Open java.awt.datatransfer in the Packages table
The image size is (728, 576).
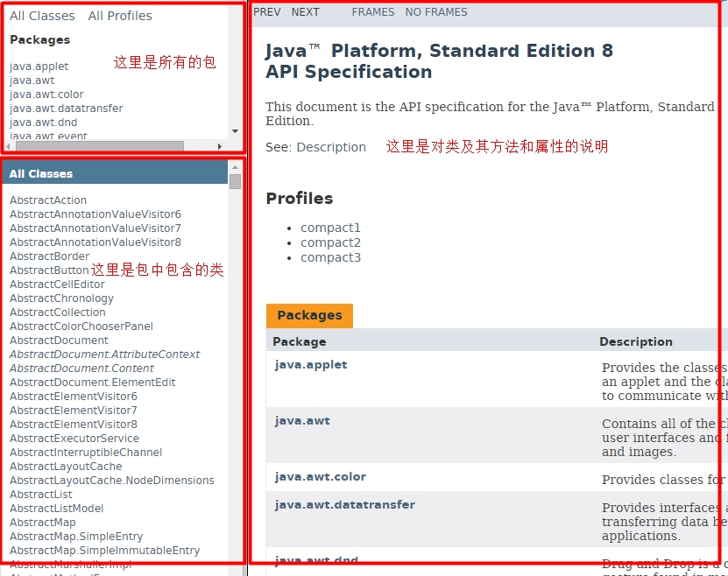(345, 504)
